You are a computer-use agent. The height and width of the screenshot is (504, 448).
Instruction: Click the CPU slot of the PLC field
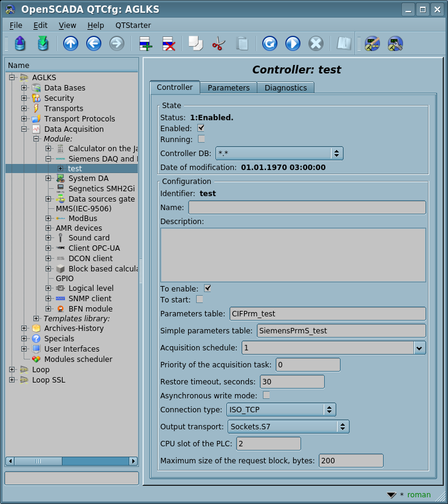(268, 443)
